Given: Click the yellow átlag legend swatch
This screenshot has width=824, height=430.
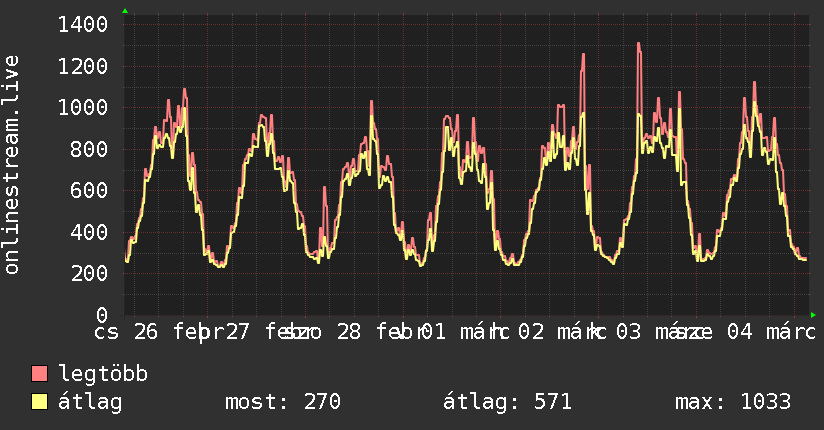Looking at the screenshot, I should pyautogui.click(x=39, y=402).
